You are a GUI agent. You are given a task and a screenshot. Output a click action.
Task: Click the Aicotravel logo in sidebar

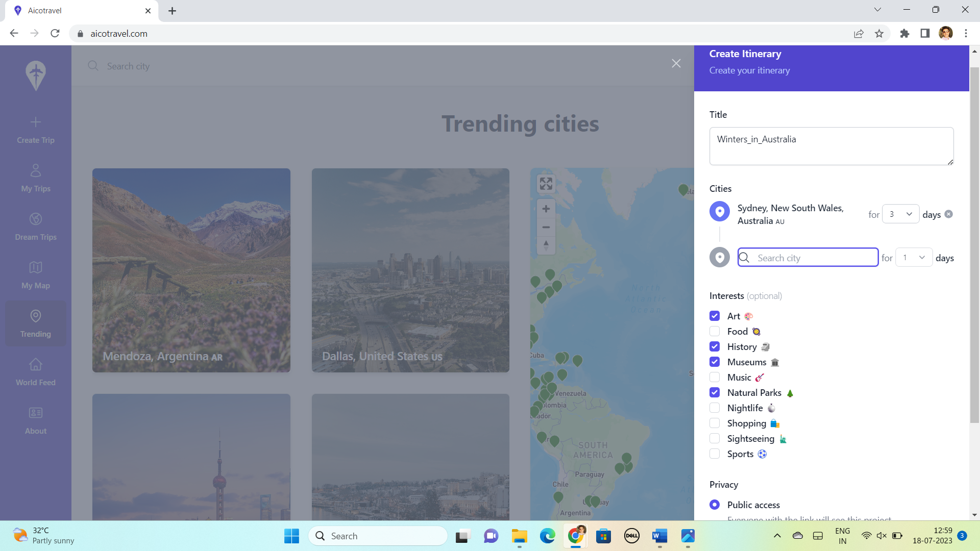[x=36, y=76]
